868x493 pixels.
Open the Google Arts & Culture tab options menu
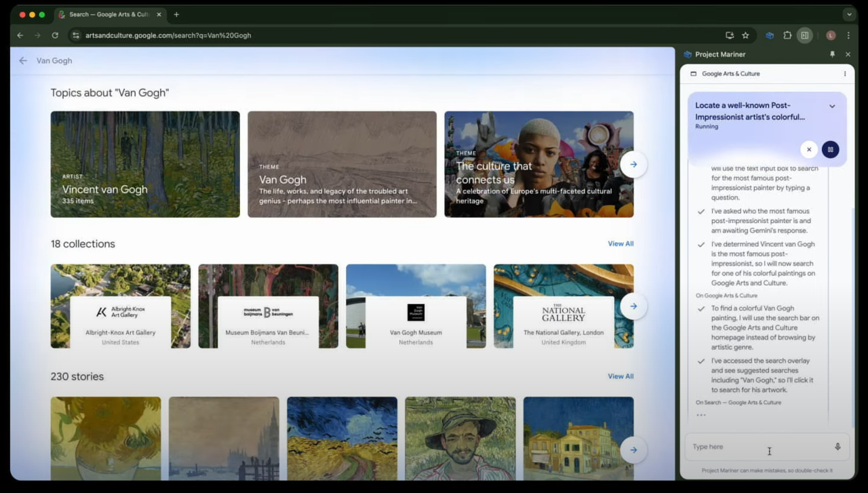(844, 74)
